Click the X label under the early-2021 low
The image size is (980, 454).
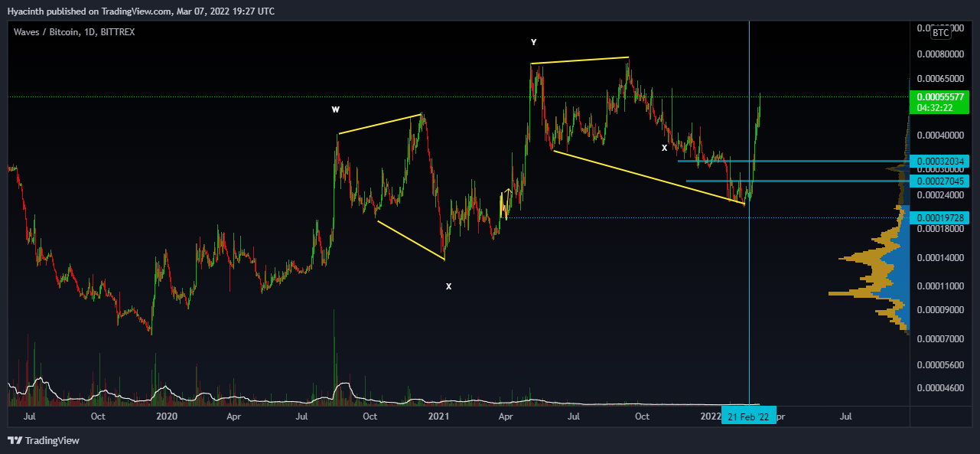(x=448, y=286)
